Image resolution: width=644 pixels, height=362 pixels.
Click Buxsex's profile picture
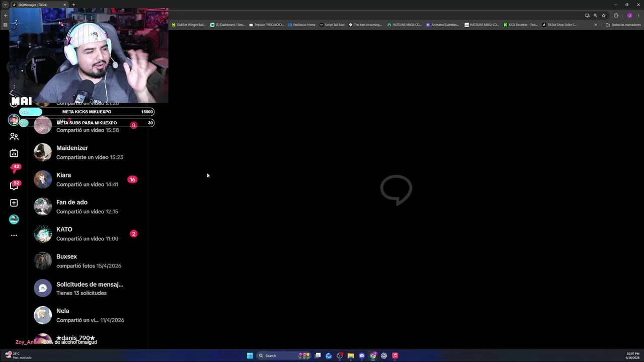[x=43, y=261]
